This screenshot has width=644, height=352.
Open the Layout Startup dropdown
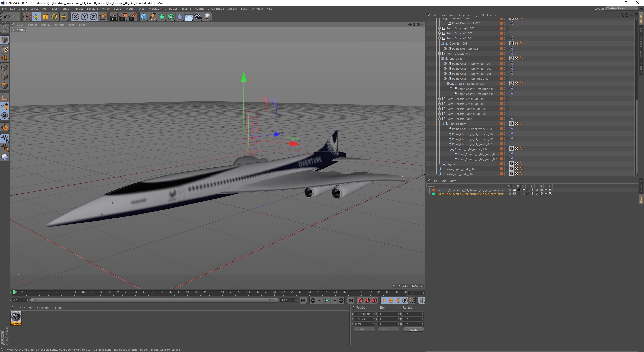point(622,8)
